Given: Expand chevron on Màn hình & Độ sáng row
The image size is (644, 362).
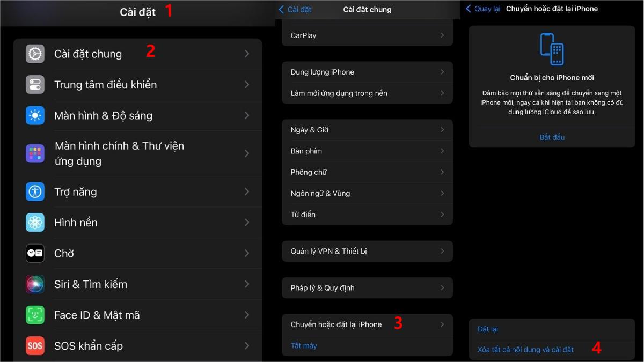Looking at the screenshot, I should pos(247,115).
